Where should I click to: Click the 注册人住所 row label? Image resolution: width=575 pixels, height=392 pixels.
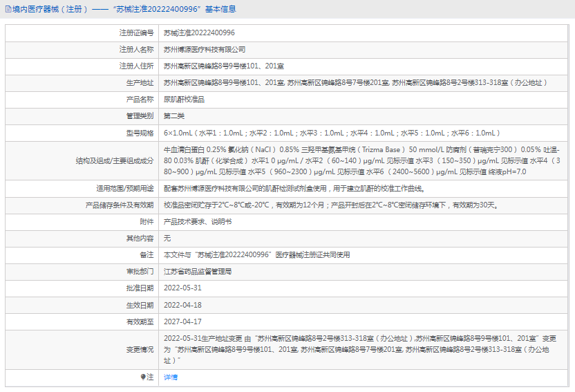(136, 66)
